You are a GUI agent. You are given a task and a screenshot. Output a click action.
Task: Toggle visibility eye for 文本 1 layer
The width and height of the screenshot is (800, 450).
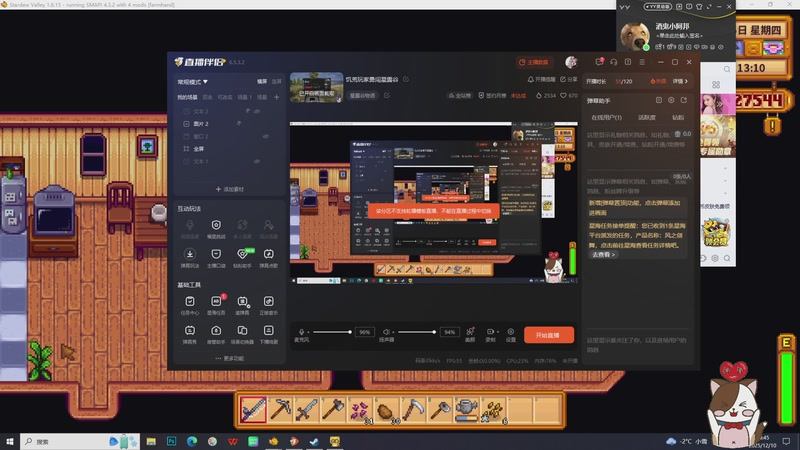(257, 161)
